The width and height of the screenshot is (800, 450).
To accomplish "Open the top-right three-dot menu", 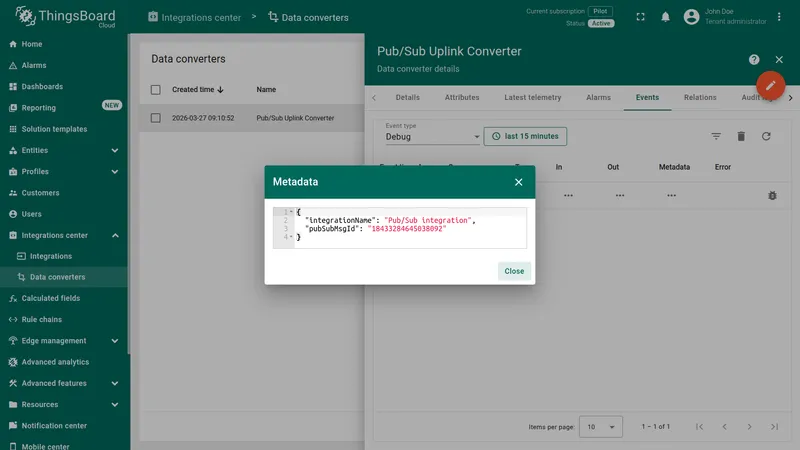I will coord(779,17).
